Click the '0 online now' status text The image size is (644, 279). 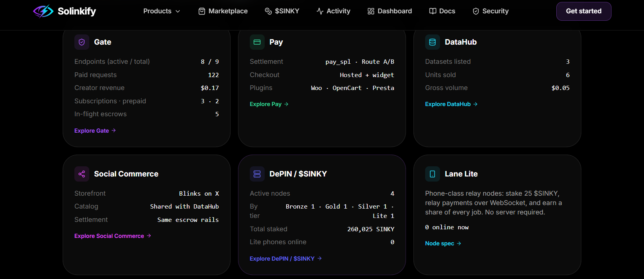(447, 227)
